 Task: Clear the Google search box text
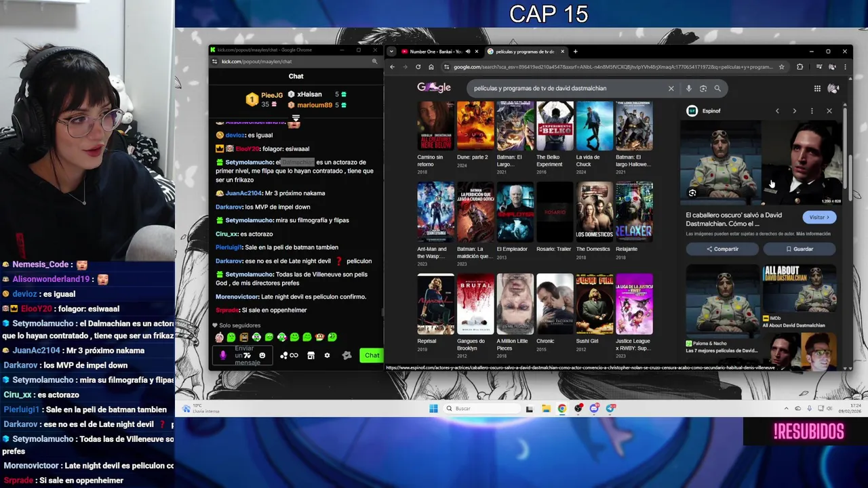671,88
